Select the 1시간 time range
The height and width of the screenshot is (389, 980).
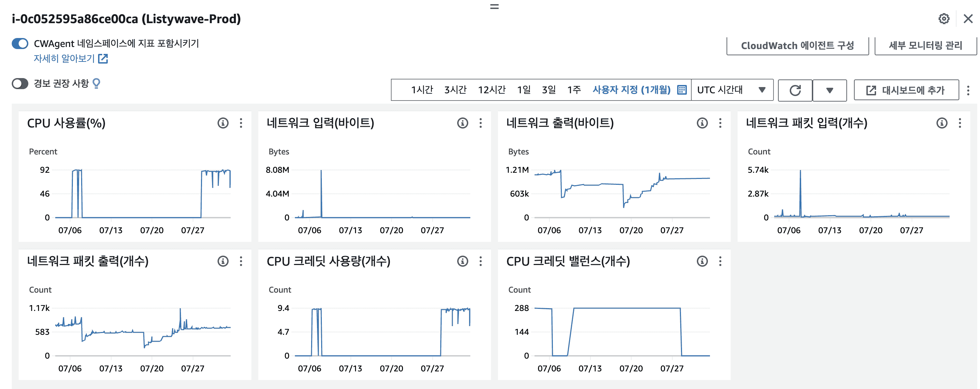coord(422,90)
